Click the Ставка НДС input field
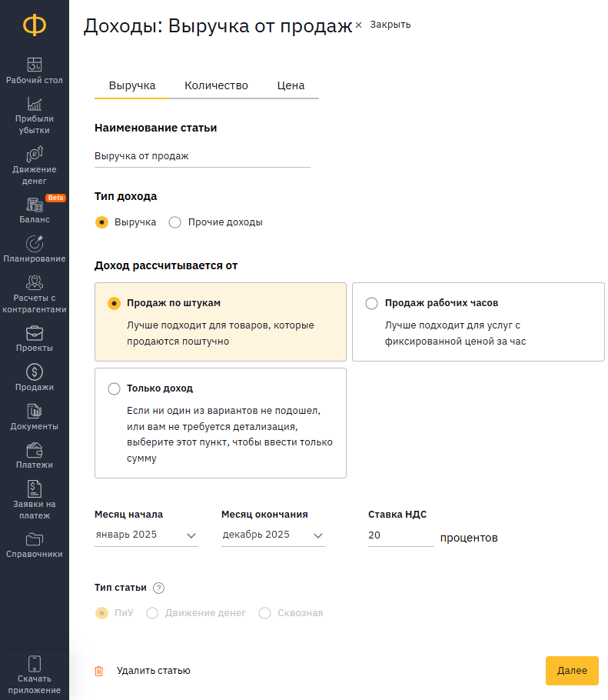Image resolution: width=608 pixels, height=700 pixels. click(x=401, y=535)
